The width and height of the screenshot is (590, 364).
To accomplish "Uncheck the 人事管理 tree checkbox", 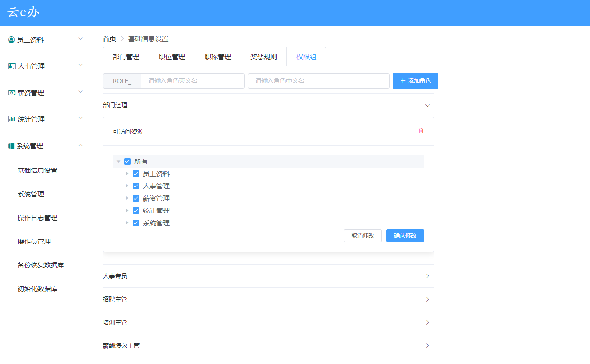I will point(136,186).
